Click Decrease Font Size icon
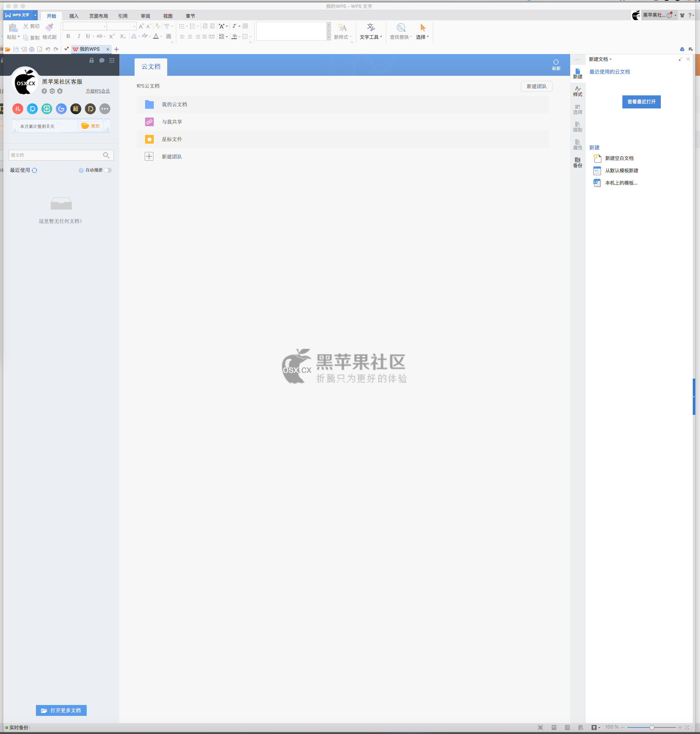This screenshot has width=700, height=734. click(x=148, y=26)
